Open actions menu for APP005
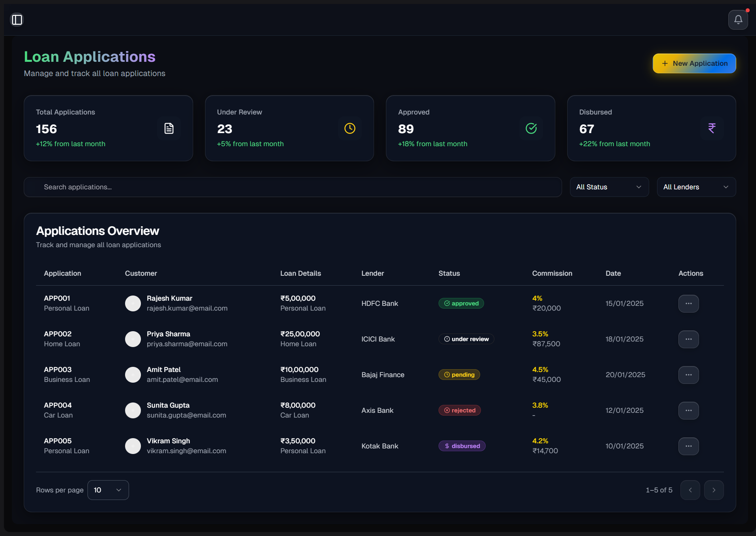Viewport: 756px width, 536px height. pos(689,446)
